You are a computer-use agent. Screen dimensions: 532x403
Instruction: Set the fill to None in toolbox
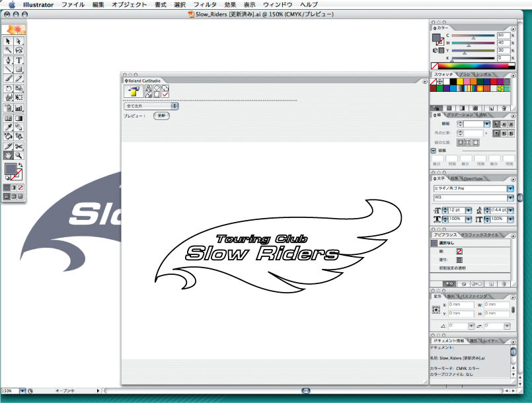[x=20, y=188]
